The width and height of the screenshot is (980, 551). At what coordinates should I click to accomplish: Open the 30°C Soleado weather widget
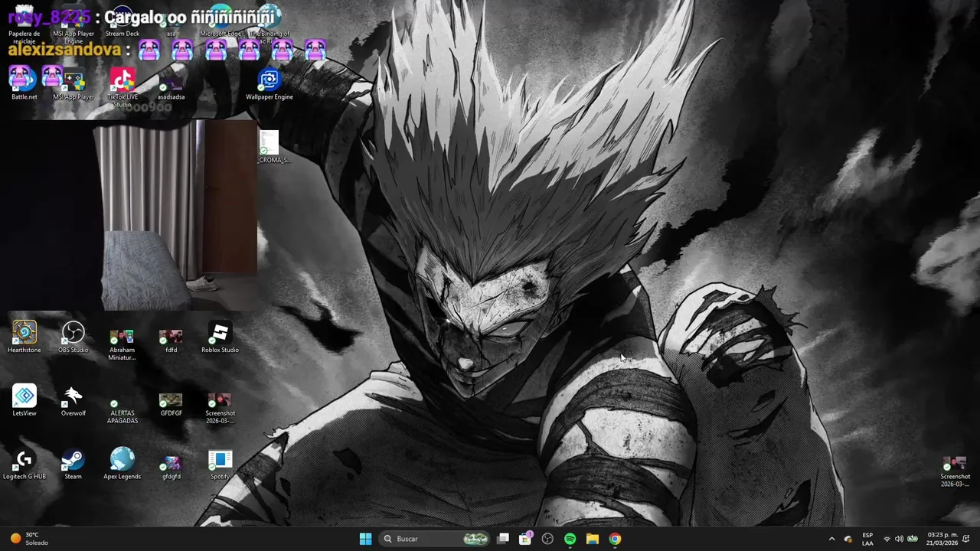click(x=29, y=539)
